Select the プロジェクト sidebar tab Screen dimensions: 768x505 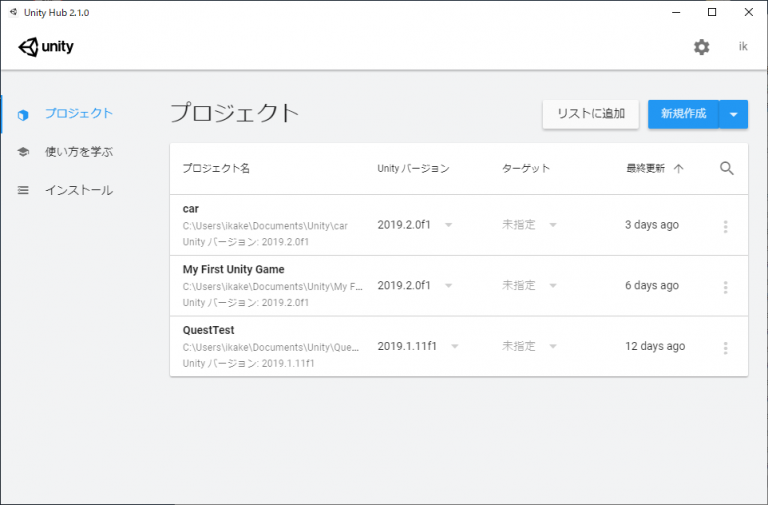click(x=78, y=114)
